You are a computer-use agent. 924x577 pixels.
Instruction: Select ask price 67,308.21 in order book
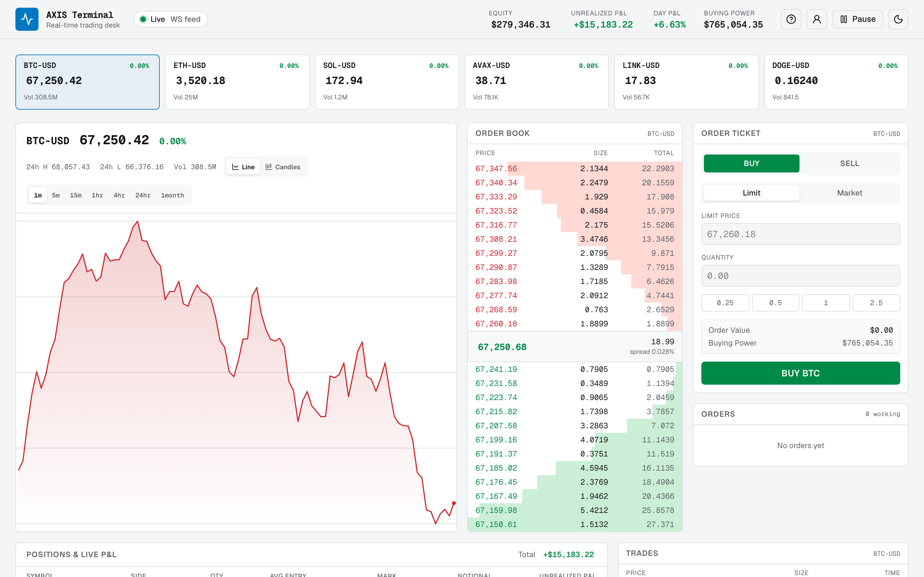[x=496, y=239]
